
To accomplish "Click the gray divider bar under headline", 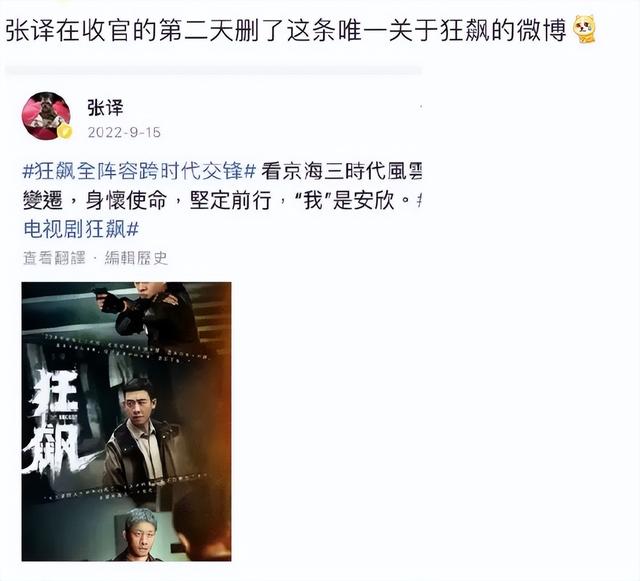I will [x=213, y=71].
